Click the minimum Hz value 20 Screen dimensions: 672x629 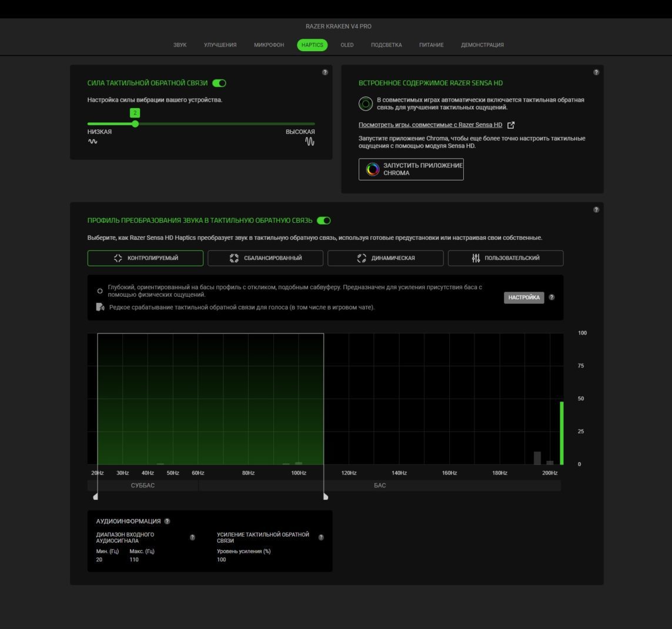click(x=99, y=560)
